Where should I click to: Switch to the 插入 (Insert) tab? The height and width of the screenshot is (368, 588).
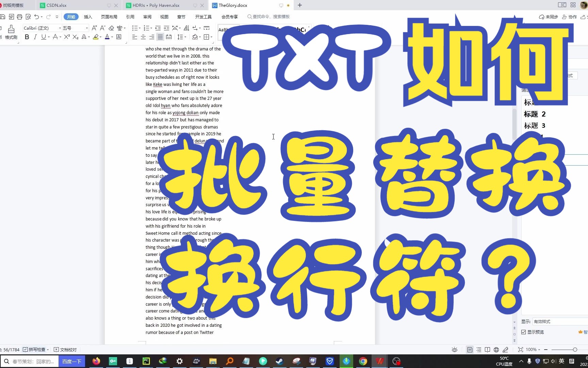point(88,17)
